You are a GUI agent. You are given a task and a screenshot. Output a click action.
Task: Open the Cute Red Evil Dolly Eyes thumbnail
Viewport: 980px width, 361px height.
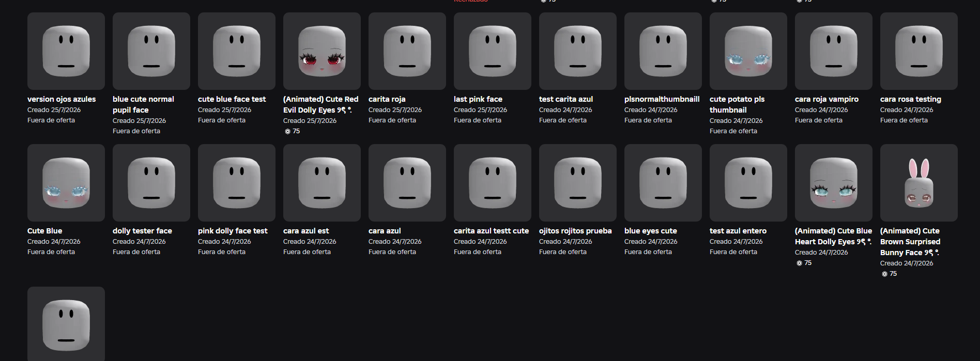pos(322,51)
